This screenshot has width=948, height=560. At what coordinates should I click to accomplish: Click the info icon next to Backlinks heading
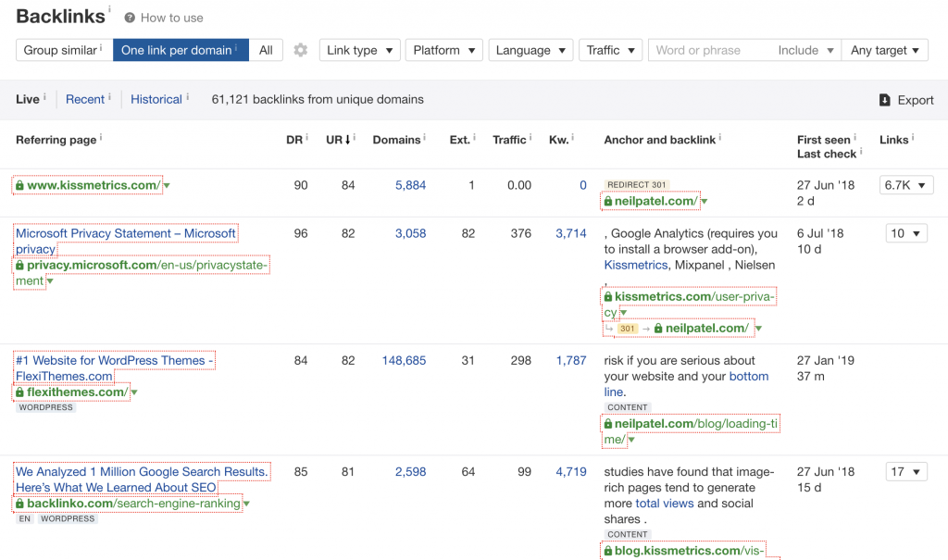(x=108, y=10)
